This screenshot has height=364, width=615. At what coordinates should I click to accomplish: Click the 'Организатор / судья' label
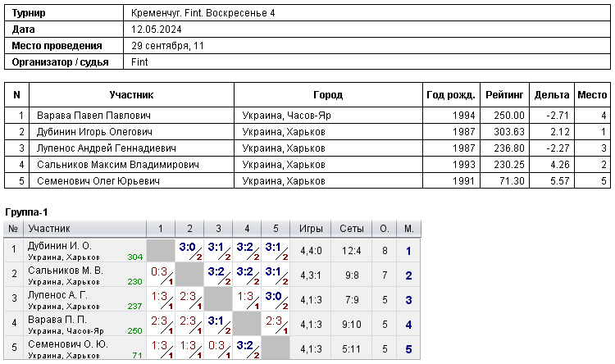60,62
